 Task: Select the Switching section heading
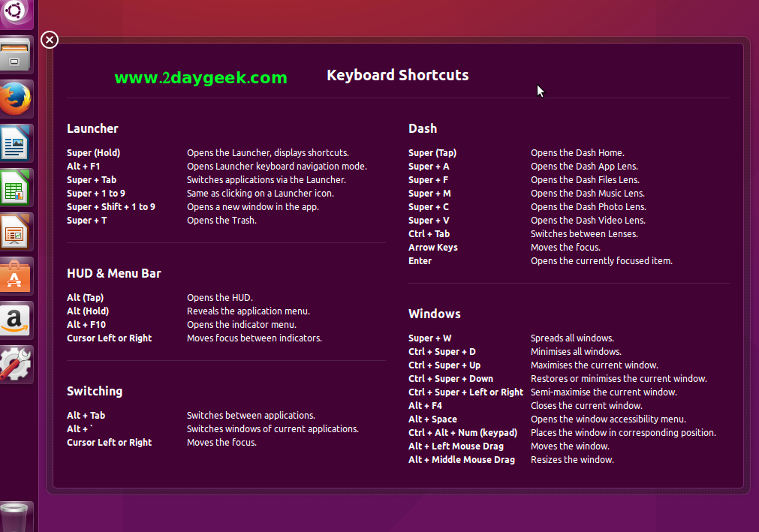(94, 391)
